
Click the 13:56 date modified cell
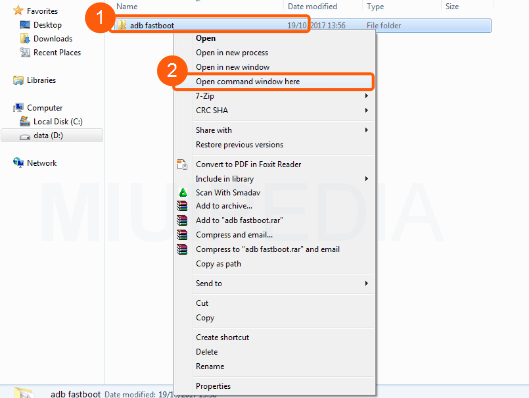pyautogui.click(x=316, y=25)
